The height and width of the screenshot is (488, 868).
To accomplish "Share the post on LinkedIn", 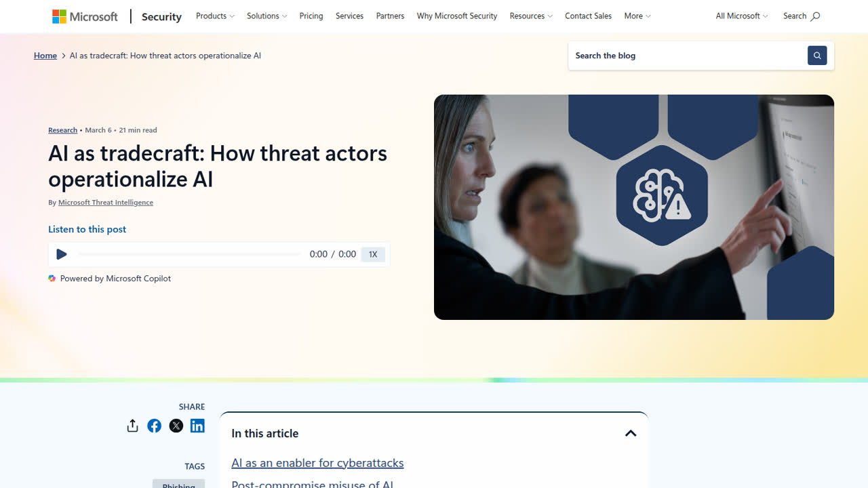I will coord(197,426).
